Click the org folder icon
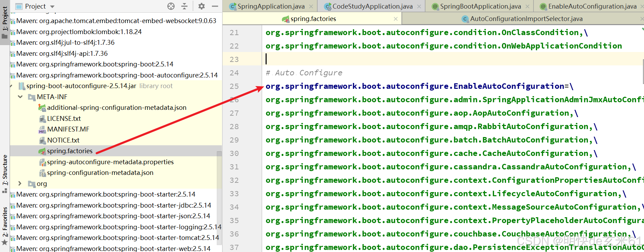The image size is (644, 252). point(32,184)
